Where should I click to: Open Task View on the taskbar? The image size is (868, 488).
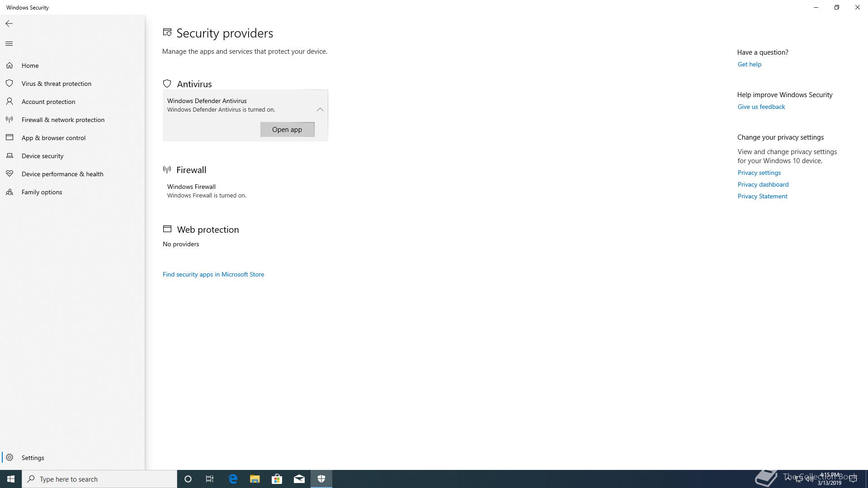point(210,479)
